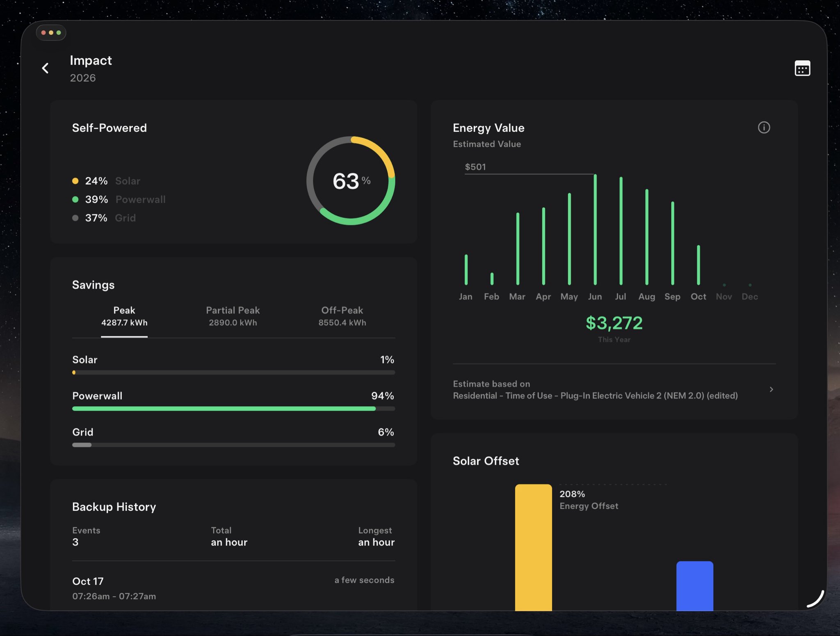Open Energy Value info icon

coord(764,128)
